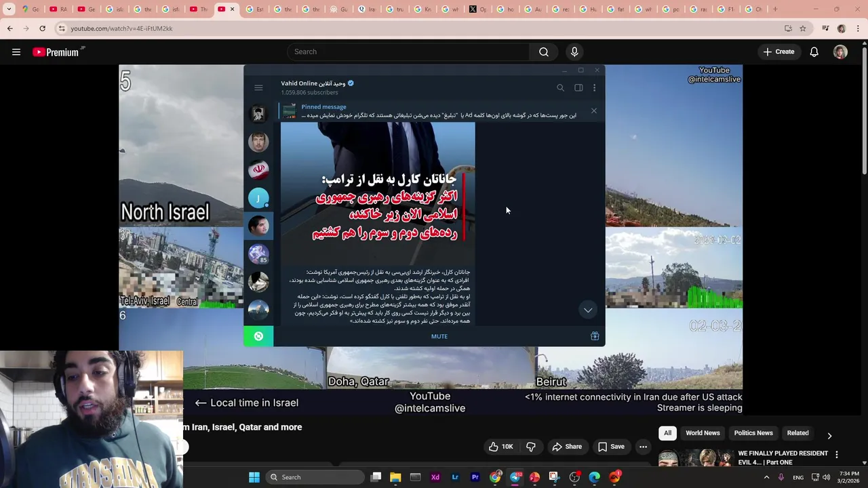Open the green circle icon below the chat list

(258, 336)
